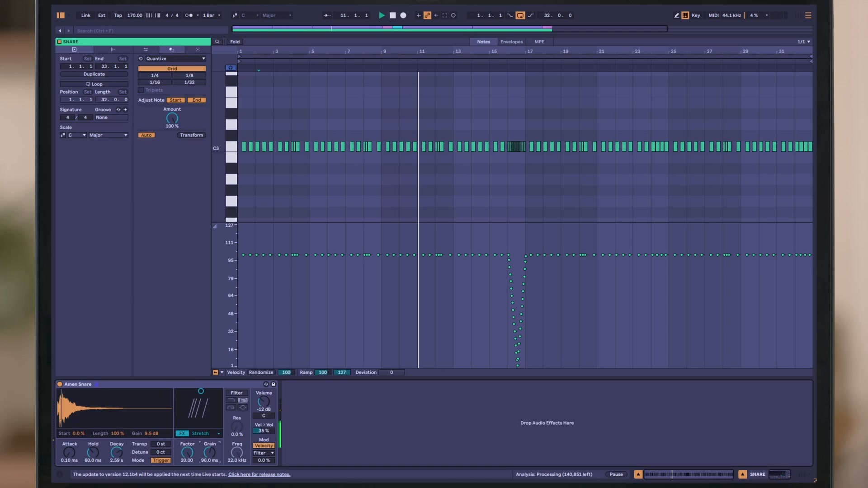Open the release notes link

(x=259, y=474)
